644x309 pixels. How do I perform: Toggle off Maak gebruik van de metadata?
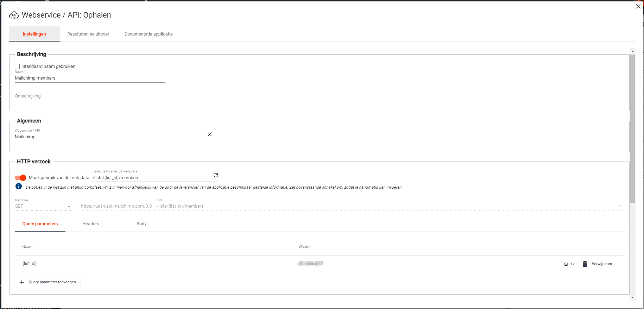(x=20, y=178)
